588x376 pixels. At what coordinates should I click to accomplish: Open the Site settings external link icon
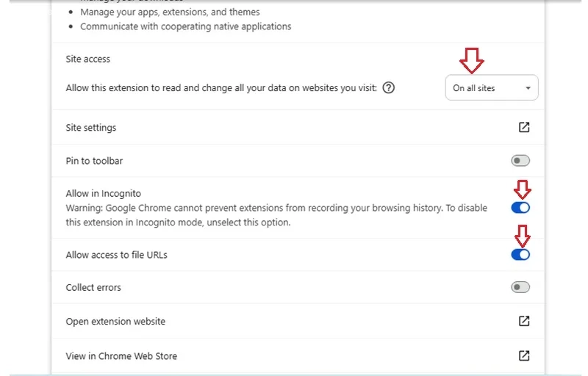pyautogui.click(x=524, y=127)
